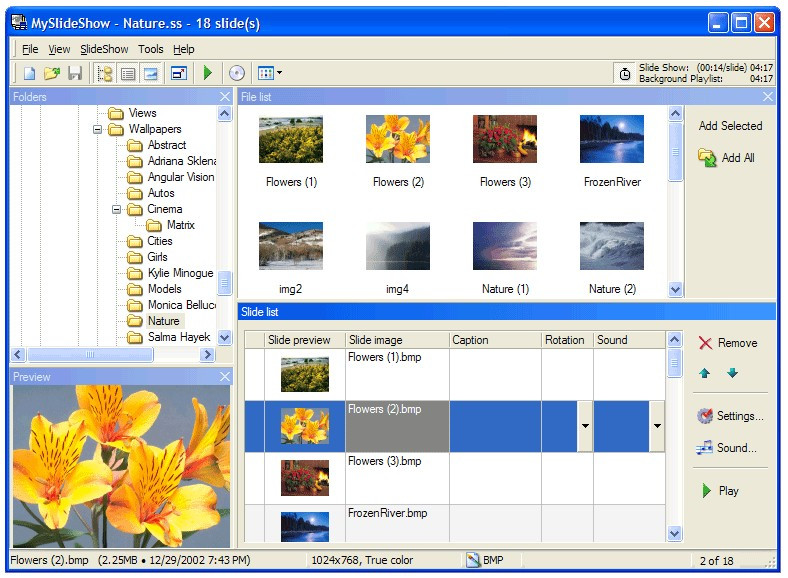Image resolution: width=788 pixels, height=578 pixels.
Task: Click the Open slideshow folder icon
Action: (52, 73)
